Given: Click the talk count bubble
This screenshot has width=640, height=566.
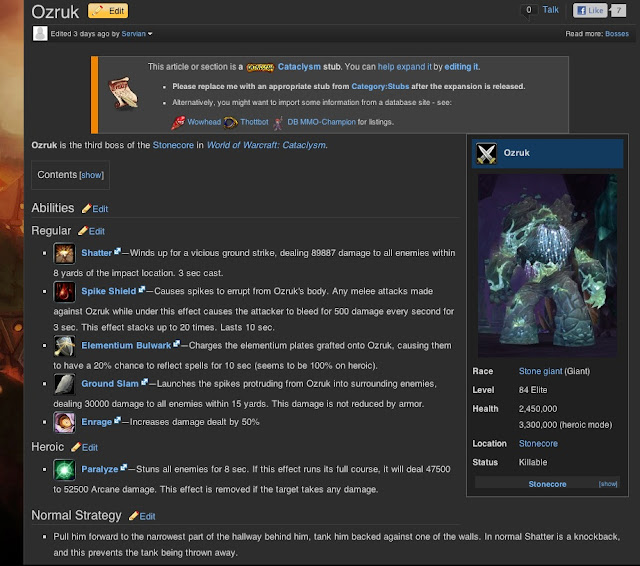Looking at the screenshot, I should pyautogui.click(x=529, y=11).
